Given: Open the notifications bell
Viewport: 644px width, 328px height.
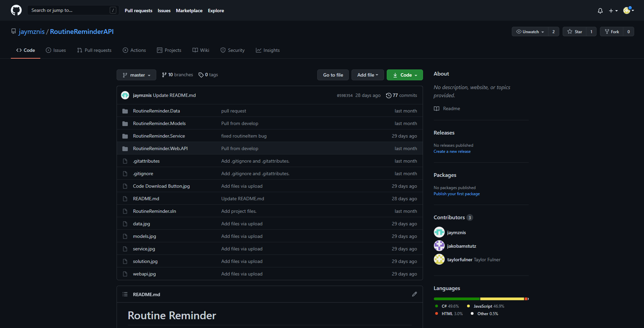Looking at the screenshot, I should pyautogui.click(x=600, y=11).
